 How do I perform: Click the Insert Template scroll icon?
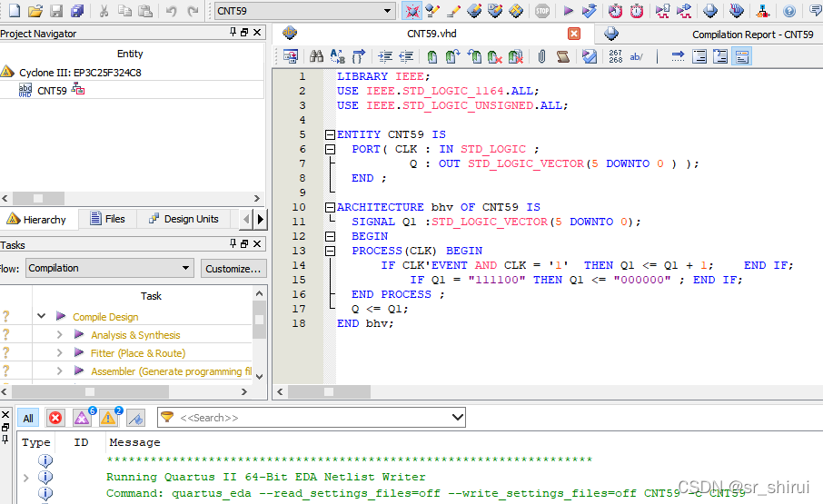pyautogui.click(x=562, y=56)
